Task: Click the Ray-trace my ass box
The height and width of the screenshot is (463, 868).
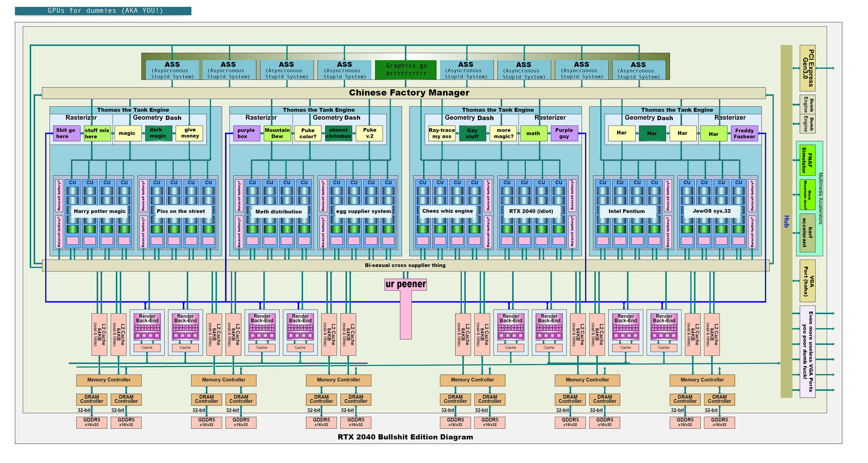Action: (441, 133)
